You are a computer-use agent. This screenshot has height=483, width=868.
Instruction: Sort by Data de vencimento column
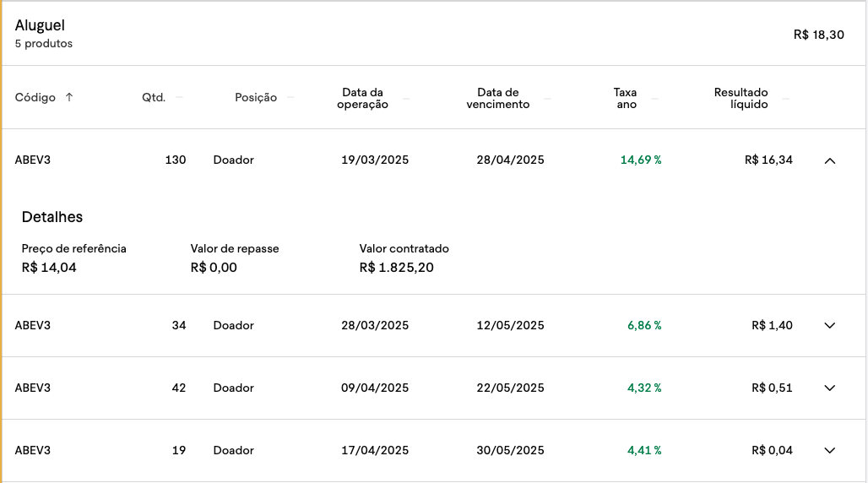(497, 98)
